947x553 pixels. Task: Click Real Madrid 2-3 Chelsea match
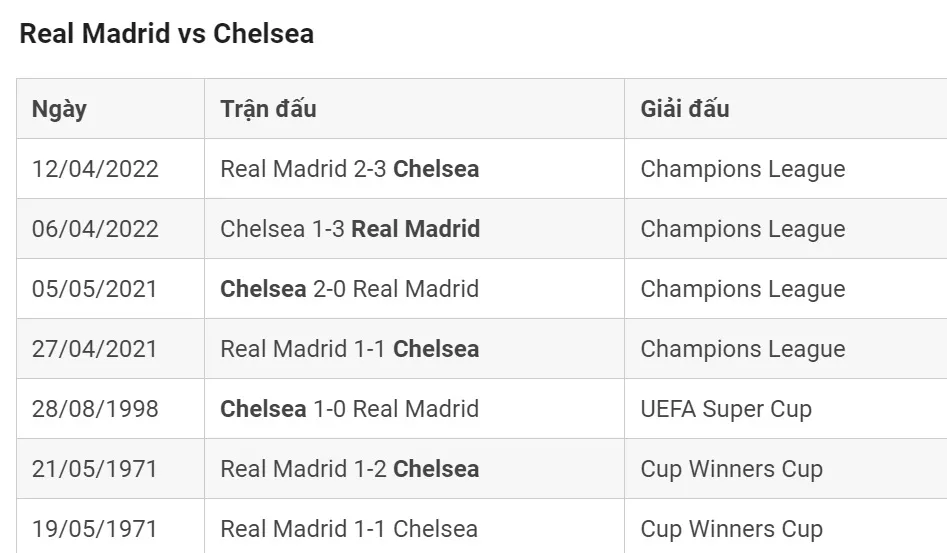349,169
